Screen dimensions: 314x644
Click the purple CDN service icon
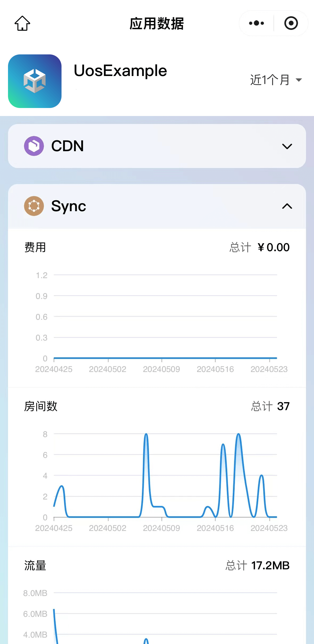[x=34, y=146]
